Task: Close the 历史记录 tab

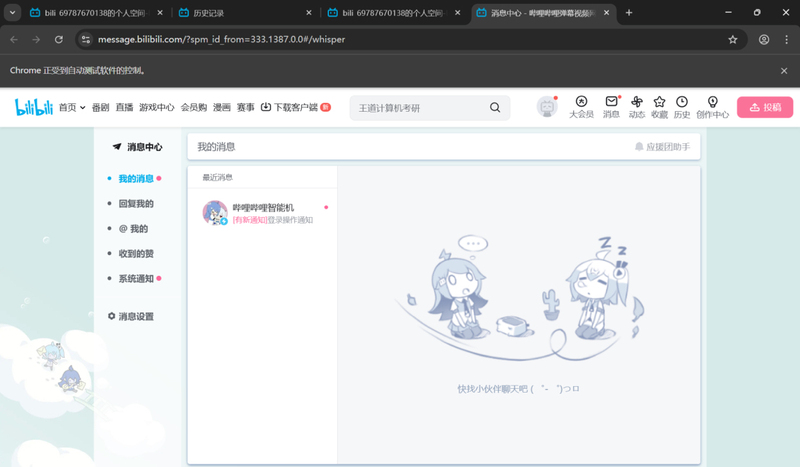Action: [309, 13]
